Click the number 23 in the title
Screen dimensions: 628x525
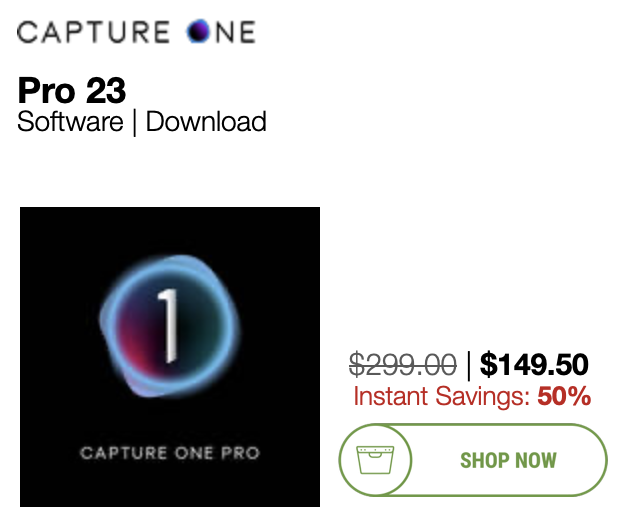105,91
